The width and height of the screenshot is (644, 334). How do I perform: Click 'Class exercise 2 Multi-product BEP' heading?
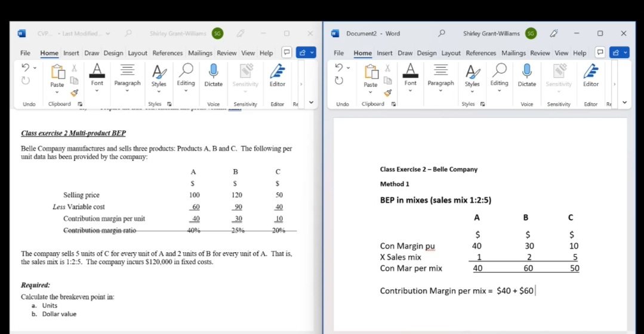[x=73, y=133]
